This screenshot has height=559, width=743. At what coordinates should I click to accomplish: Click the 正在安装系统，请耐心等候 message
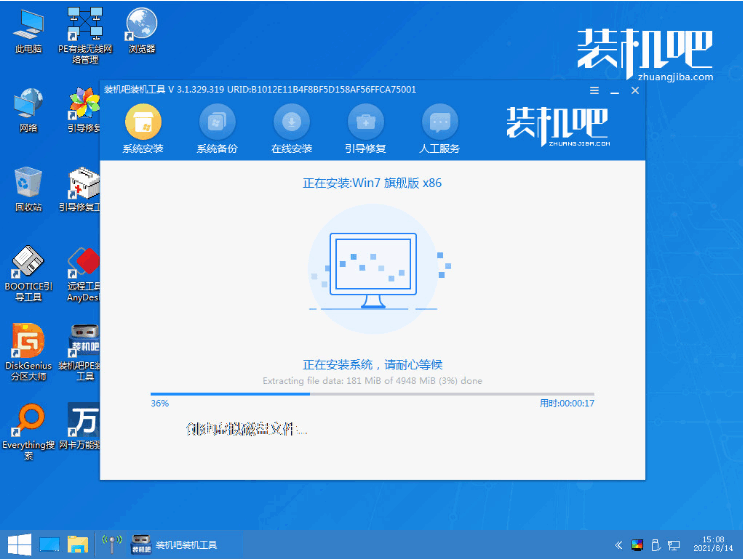pyautogui.click(x=372, y=364)
